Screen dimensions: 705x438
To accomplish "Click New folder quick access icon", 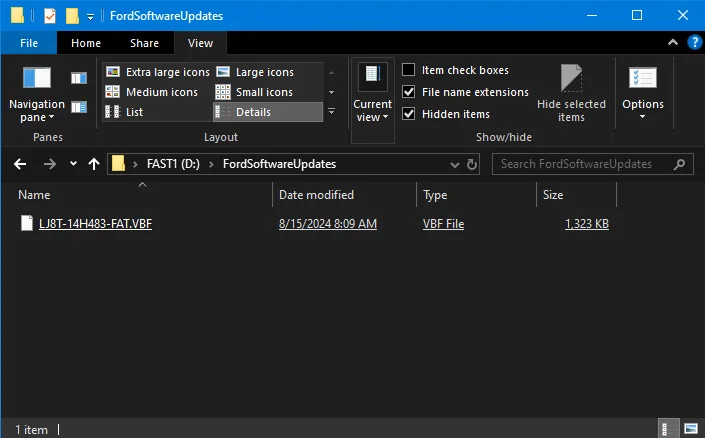I will [x=72, y=16].
